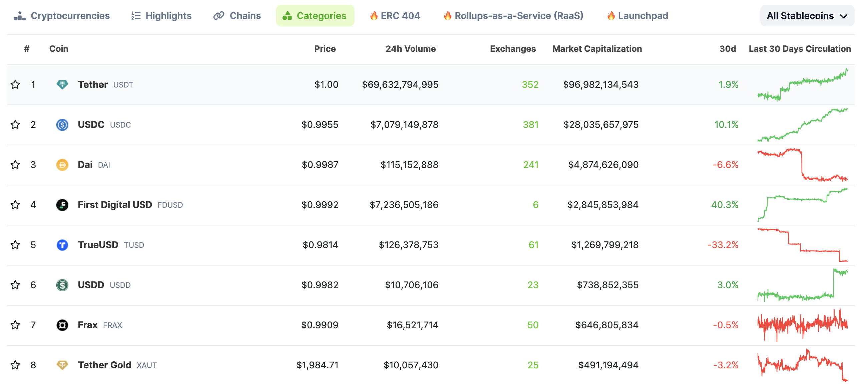The width and height of the screenshot is (868, 384).
Task: Click the Tether Gold logo icon
Action: [x=62, y=365]
